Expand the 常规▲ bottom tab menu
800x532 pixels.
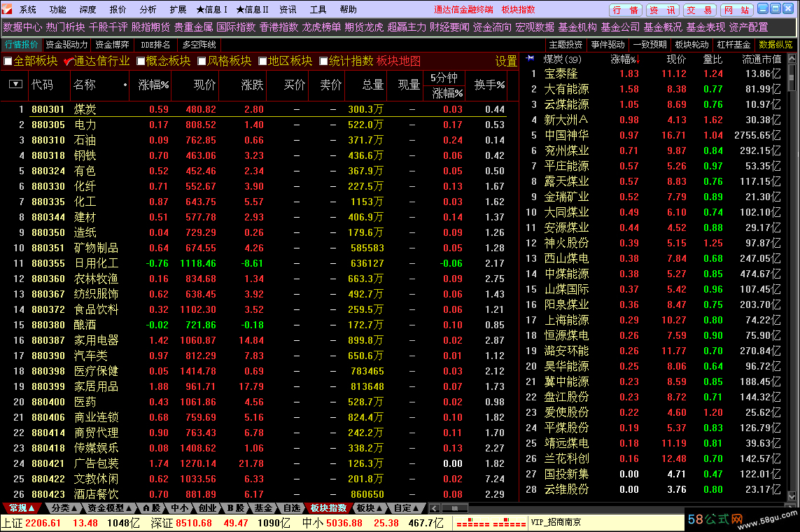pyautogui.click(x=22, y=508)
